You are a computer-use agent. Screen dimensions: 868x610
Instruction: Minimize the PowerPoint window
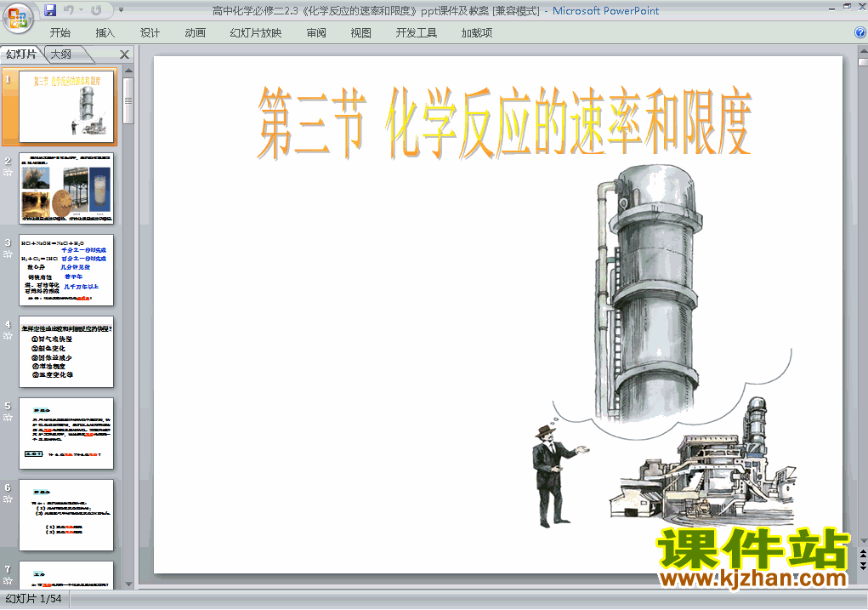[x=831, y=7]
